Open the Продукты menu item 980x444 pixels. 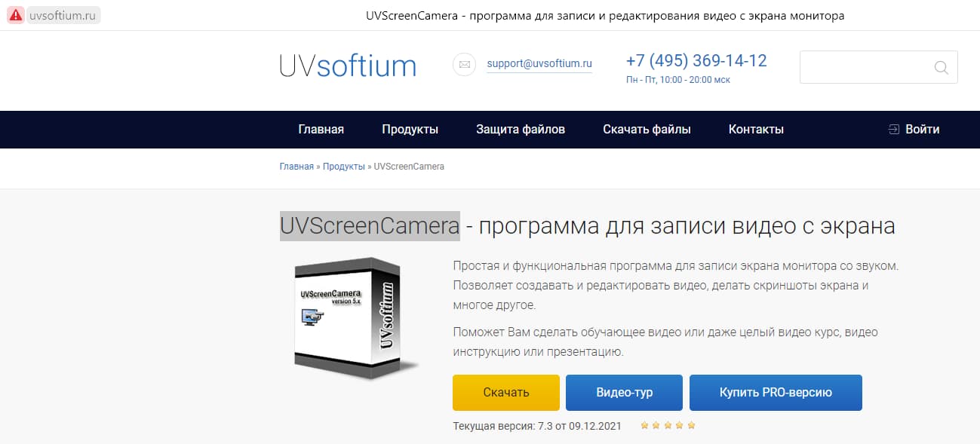point(410,130)
